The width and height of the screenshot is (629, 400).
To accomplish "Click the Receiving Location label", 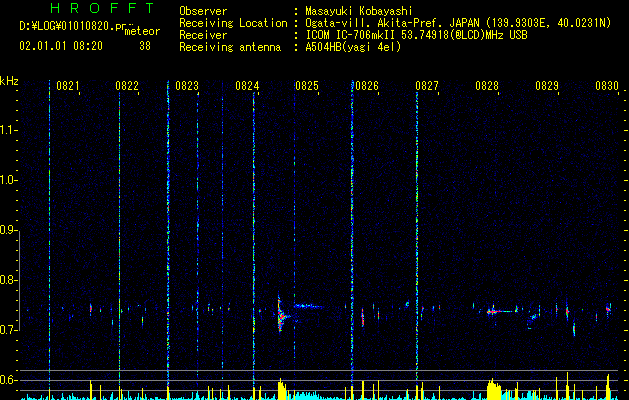I will tap(233, 23).
